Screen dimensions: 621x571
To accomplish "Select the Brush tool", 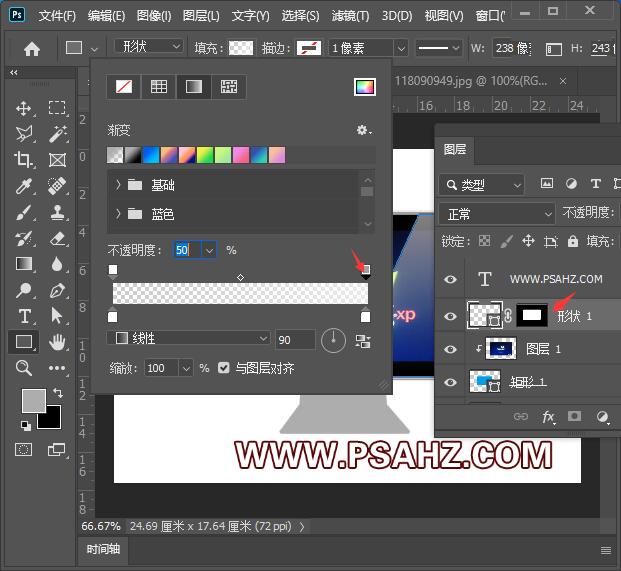I will pos(24,212).
